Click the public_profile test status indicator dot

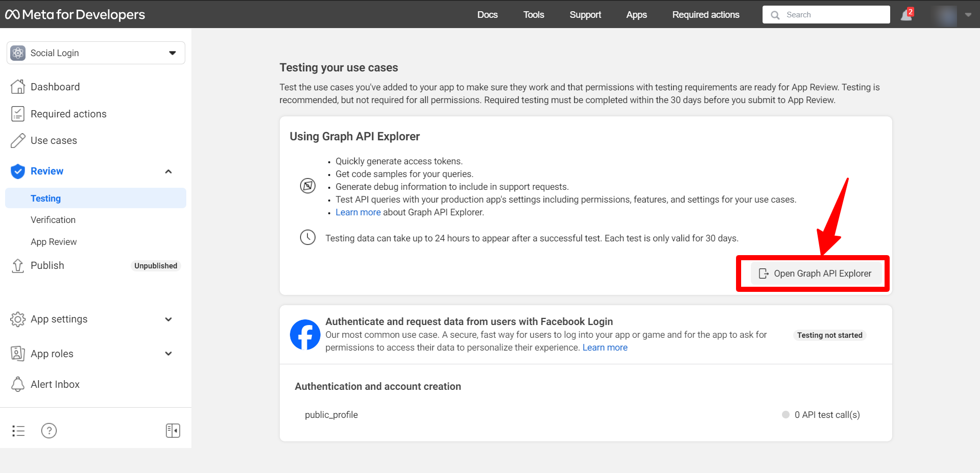pyautogui.click(x=785, y=414)
